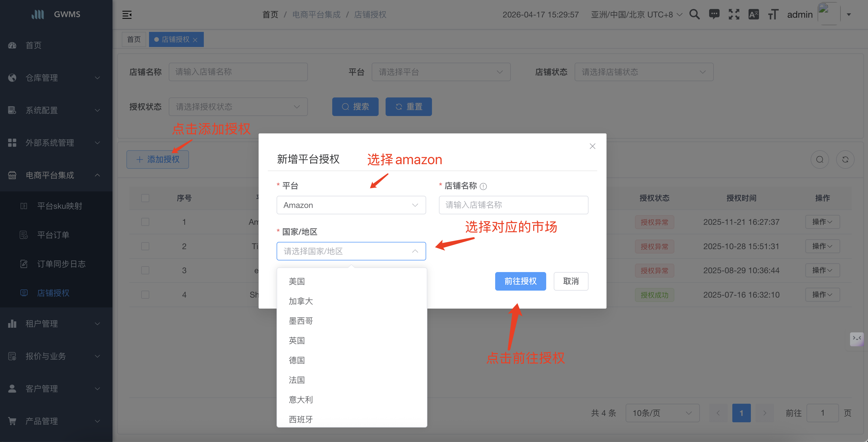868x442 pixels.
Task: Click the 搜索 button
Action: [x=355, y=107]
